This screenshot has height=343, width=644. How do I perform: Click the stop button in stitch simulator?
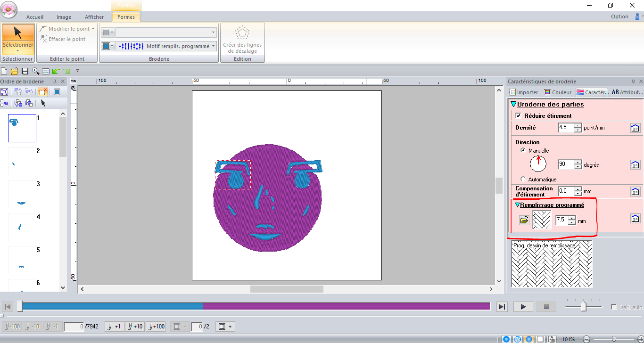tap(546, 307)
